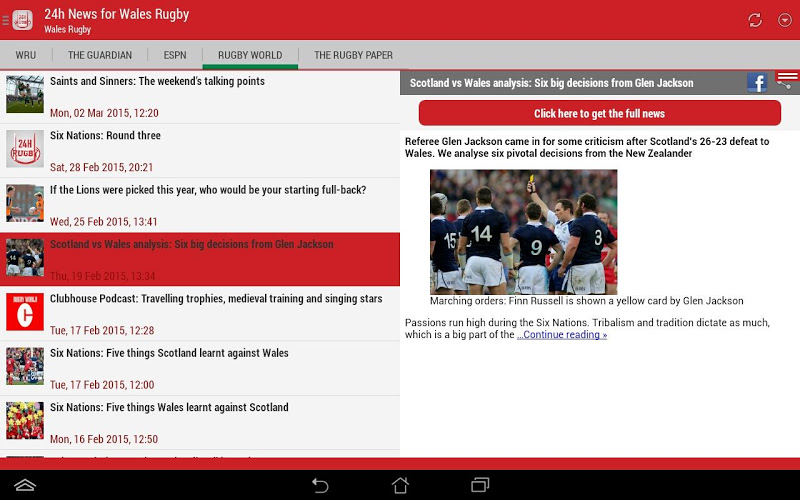This screenshot has width=800, height=500.
Task: Select highlighted Scotland vs Wales analysis row
Action: pos(200,259)
